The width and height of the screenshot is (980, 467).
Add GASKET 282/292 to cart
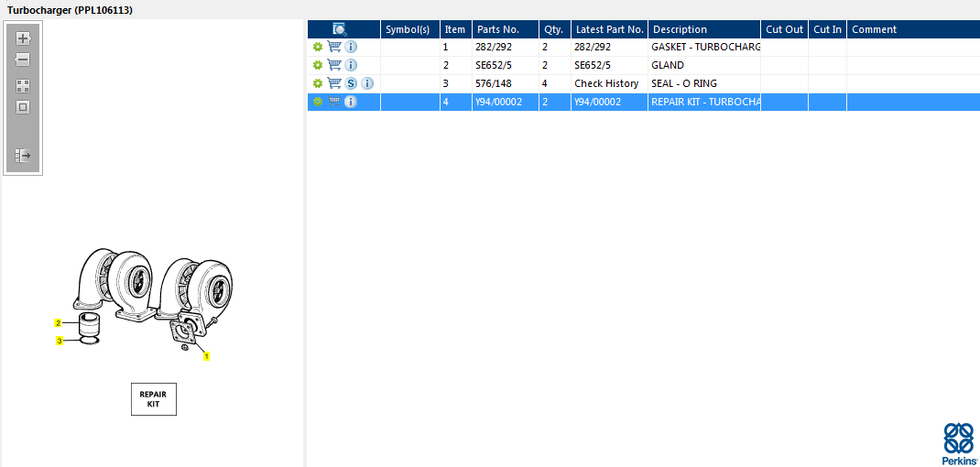[334, 47]
